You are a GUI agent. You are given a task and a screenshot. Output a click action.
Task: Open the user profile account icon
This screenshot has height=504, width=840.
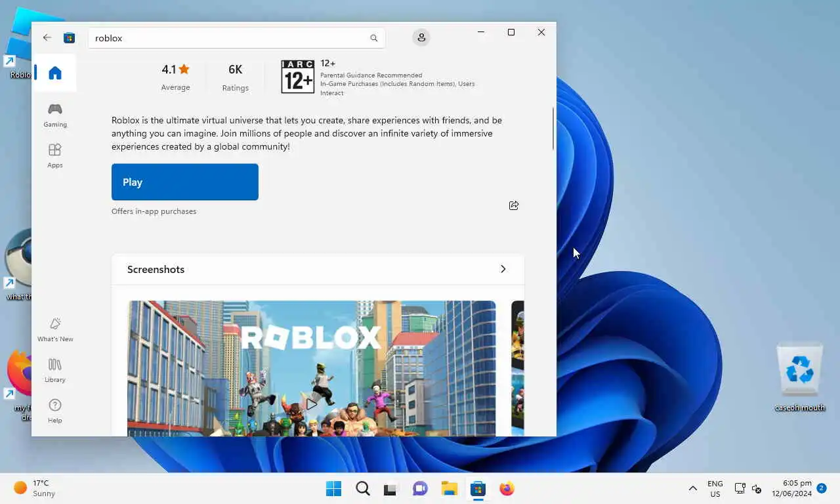click(421, 37)
